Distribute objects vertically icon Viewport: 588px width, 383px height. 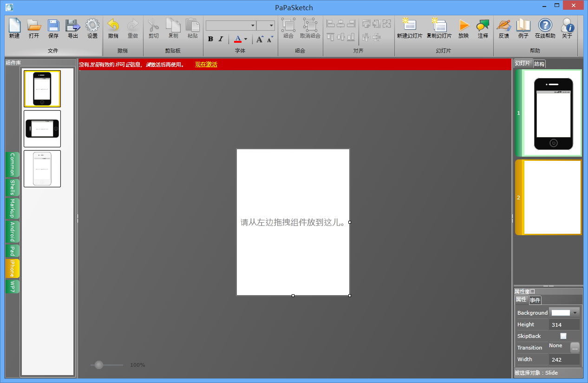377,37
